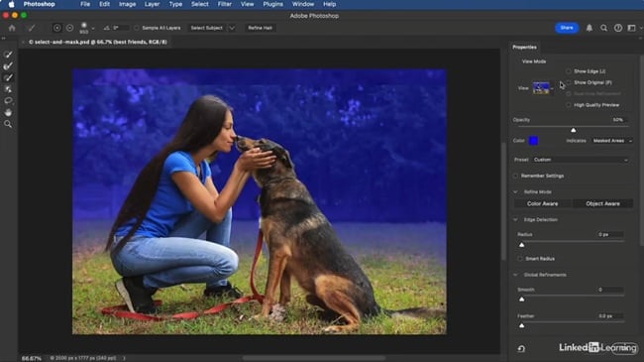Image resolution: width=644 pixels, height=362 pixels.
Task: Open the Apple menu
Action: tap(12, 4)
